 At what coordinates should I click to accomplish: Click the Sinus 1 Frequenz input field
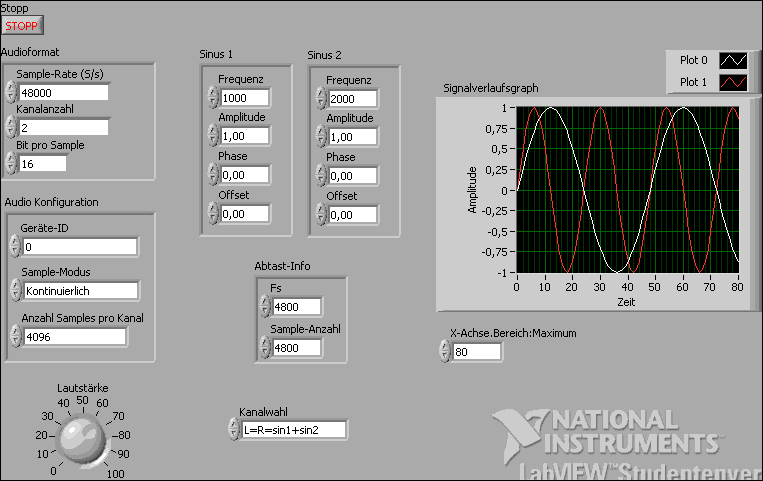coord(245,98)
